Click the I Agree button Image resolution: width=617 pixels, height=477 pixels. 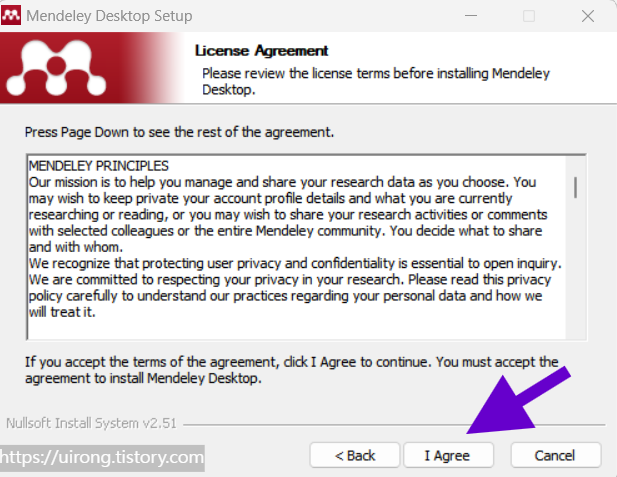(x=448, y=455)
